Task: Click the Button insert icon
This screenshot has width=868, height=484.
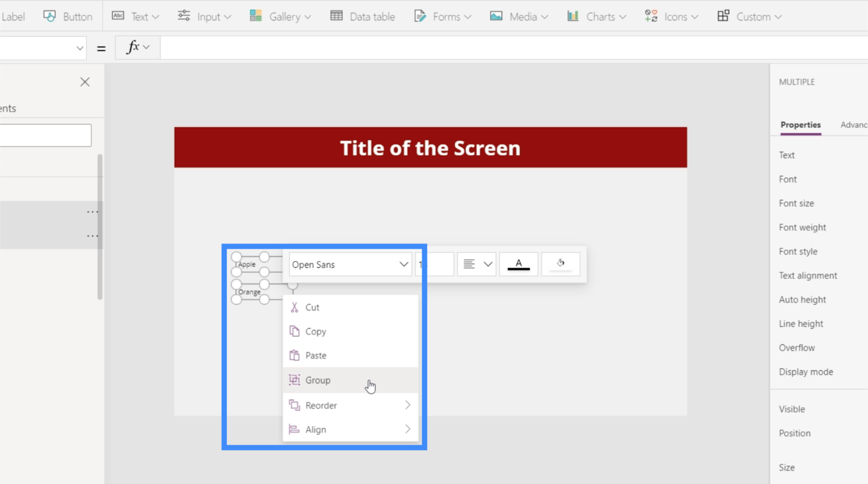Action: click(50, 16)
